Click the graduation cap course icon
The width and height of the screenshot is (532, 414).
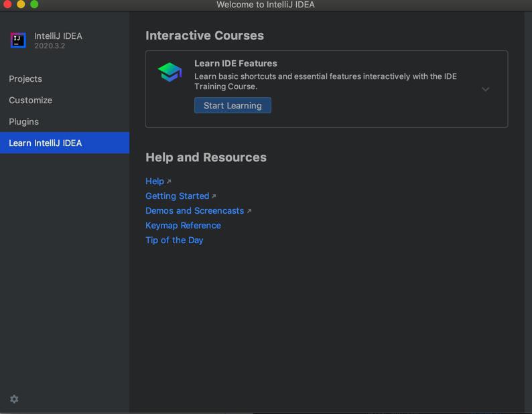(170, 72)
